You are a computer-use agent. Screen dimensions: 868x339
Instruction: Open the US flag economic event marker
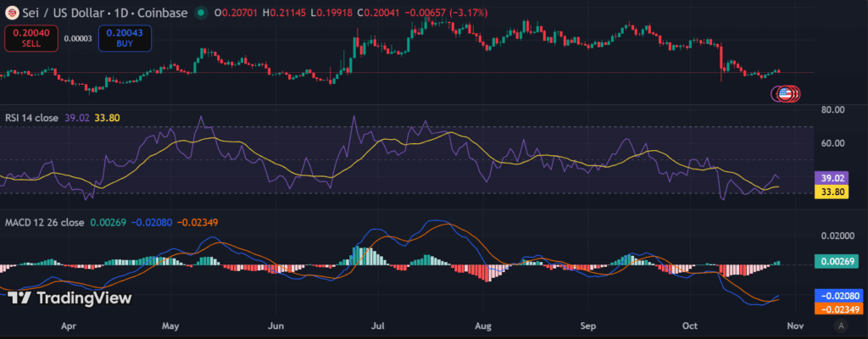click(786, 93)
